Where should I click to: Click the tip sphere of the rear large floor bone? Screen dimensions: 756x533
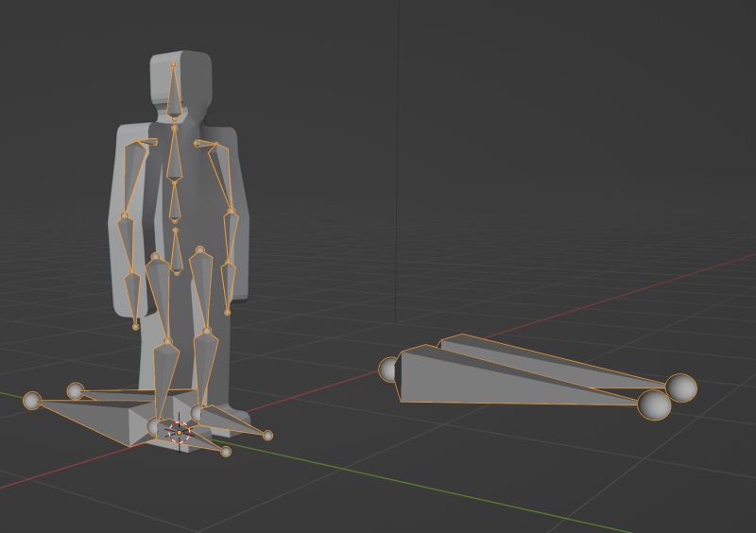tap(681, 387)
